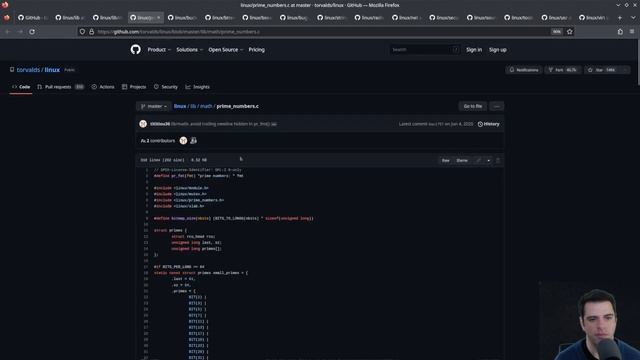The image size is (640, 360).
Task: Open the linux repository name link
Action: tap(52, 70)
